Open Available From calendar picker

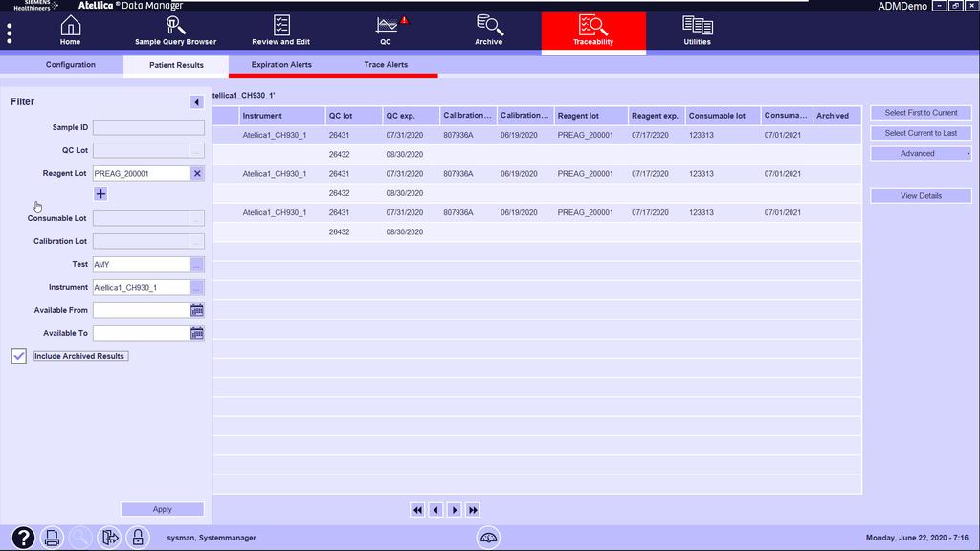(x=197, y=310)
